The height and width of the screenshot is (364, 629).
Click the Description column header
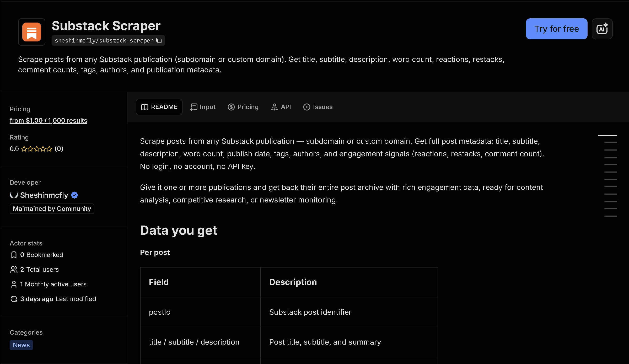coord(349,282)
